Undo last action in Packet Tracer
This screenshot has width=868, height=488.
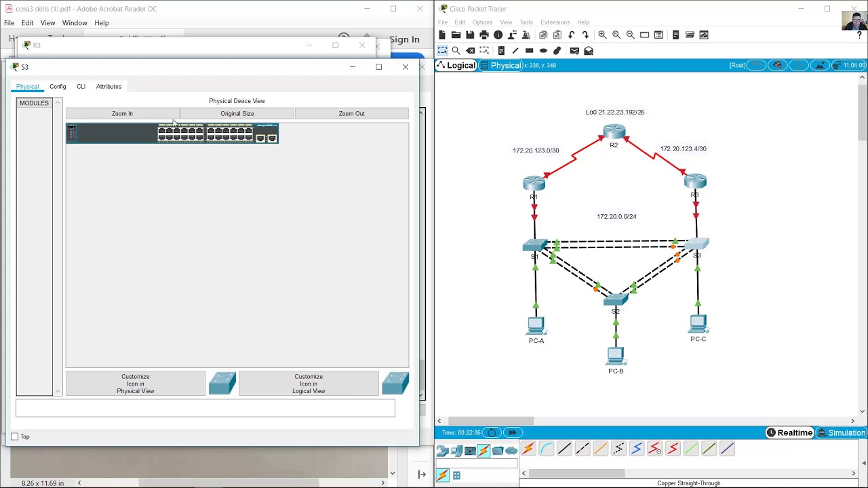click(x=572, y=35)
